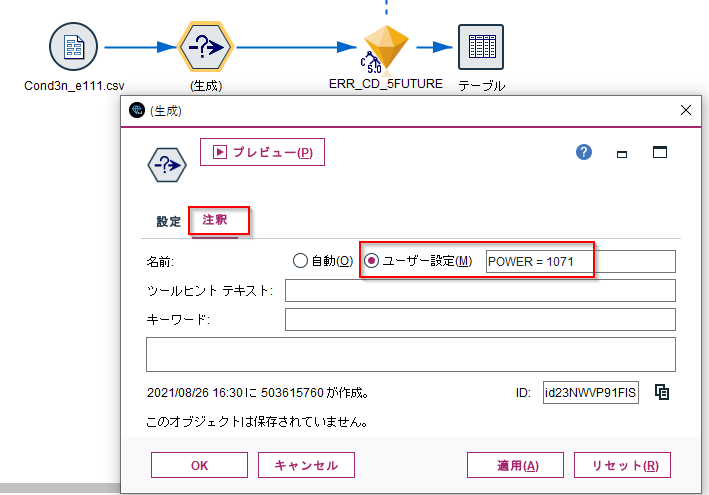The image size is (709, 495).
Task: Confirm with the OK button
Action: tap(199, 465)
